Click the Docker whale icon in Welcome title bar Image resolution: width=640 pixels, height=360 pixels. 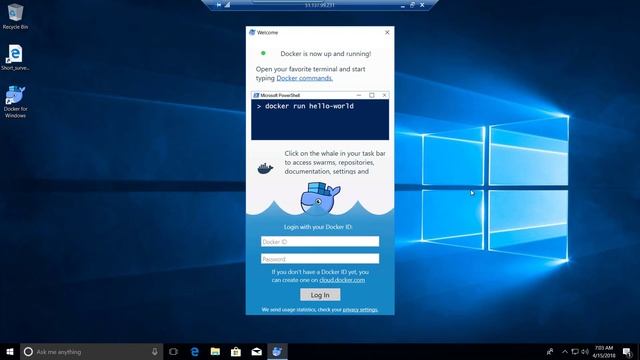(x=252, y=32)
